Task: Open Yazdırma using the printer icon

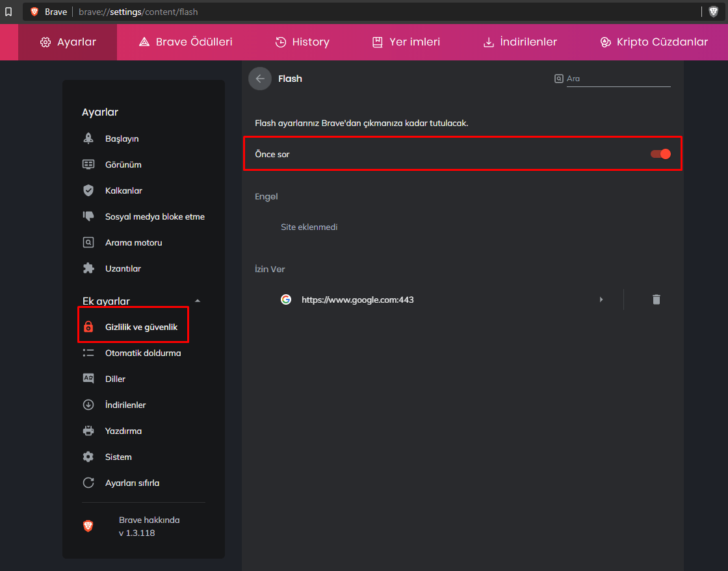Action: click(x=88, y=431)
